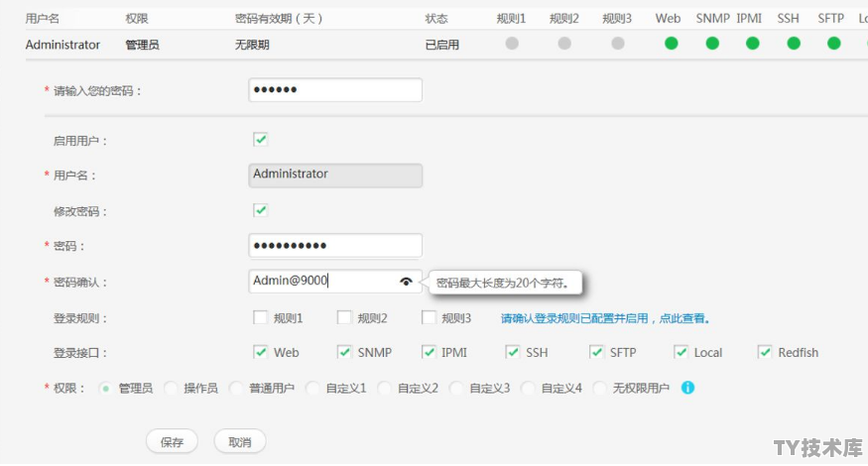
Task: Select the 管理员 permission radio button
Action: [x=105, y=389]
